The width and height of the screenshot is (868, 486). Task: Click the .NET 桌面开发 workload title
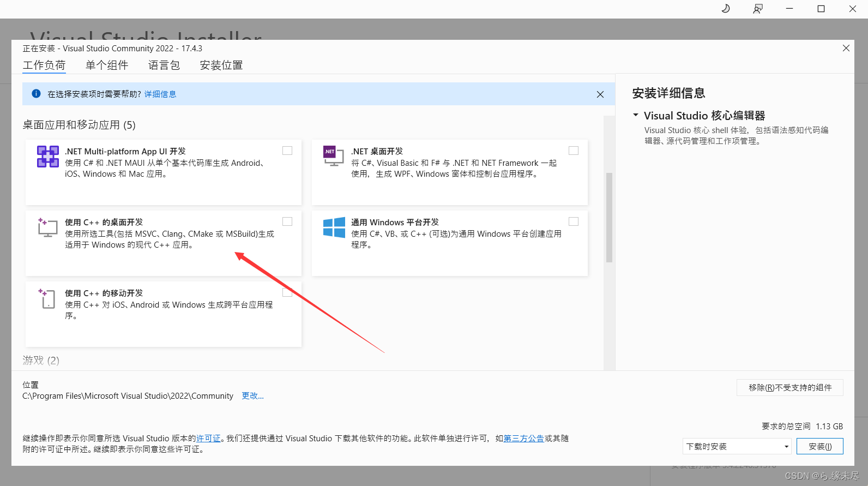(x=377, y=151)
